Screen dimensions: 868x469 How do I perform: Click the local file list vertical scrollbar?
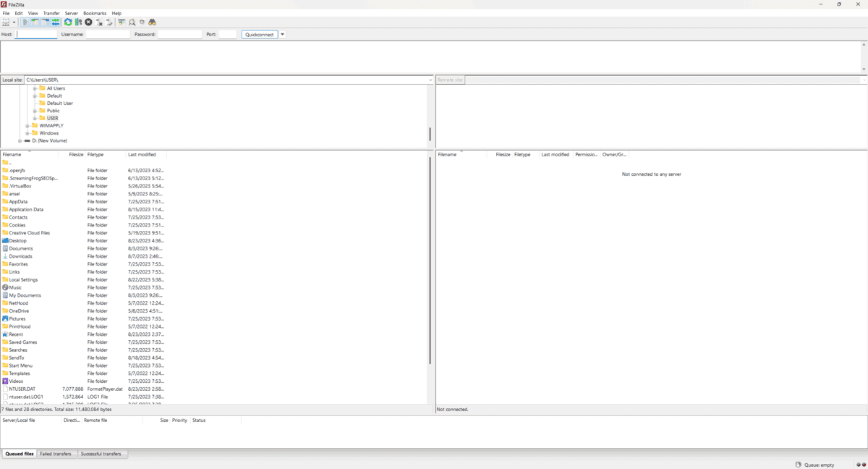click(x=430, y=261)
